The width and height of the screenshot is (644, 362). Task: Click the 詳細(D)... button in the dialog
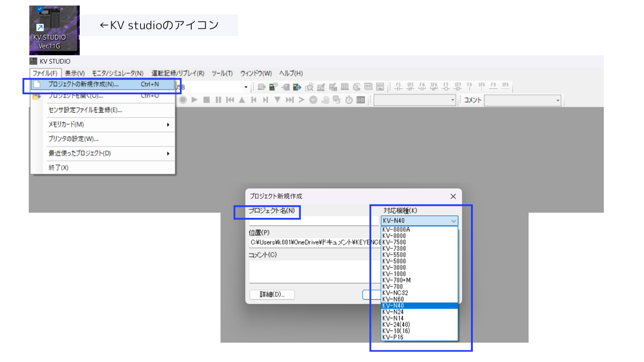tap(272, 295)
